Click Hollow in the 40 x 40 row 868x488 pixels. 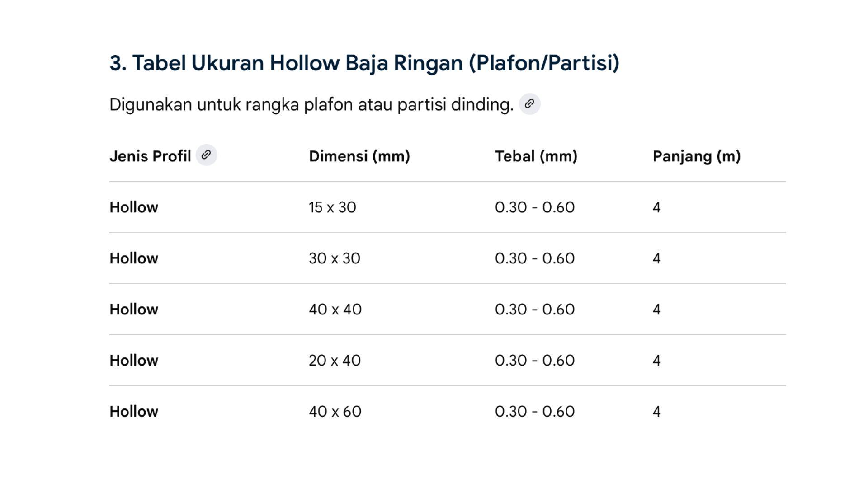(134, 310)
